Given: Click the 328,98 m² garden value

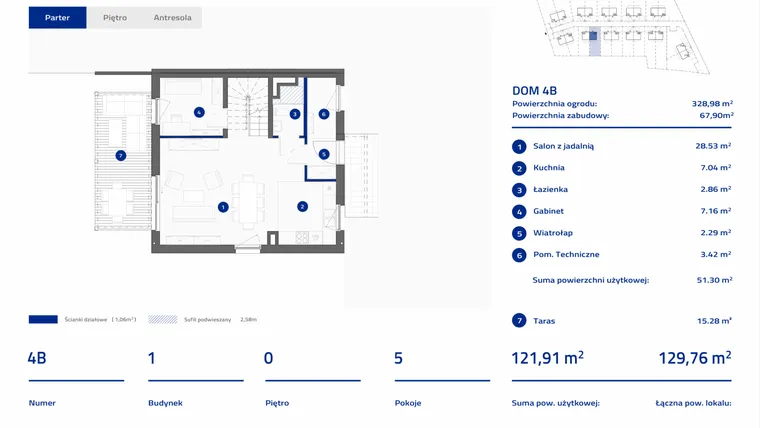Looking at the screenshot, I should tap(712, 104).
